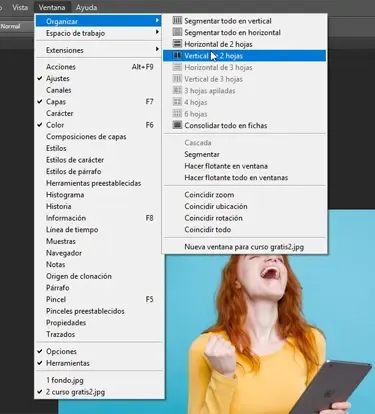Choose Acciones from the Ventana menu
This screenshot has height=414, width=375.
(99, 67)
